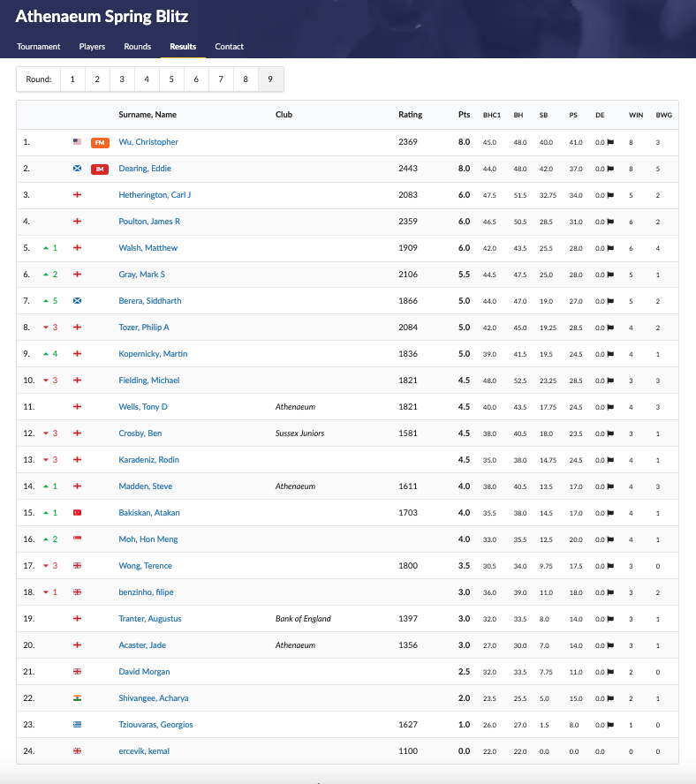
Task: Click the DE flag icon in Wu, Christopher row
Action: point(610,142)
